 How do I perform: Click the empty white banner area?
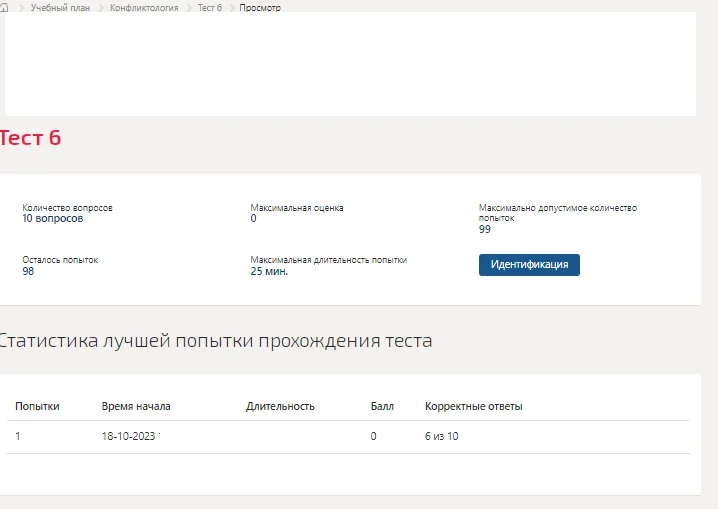(350, 64)
